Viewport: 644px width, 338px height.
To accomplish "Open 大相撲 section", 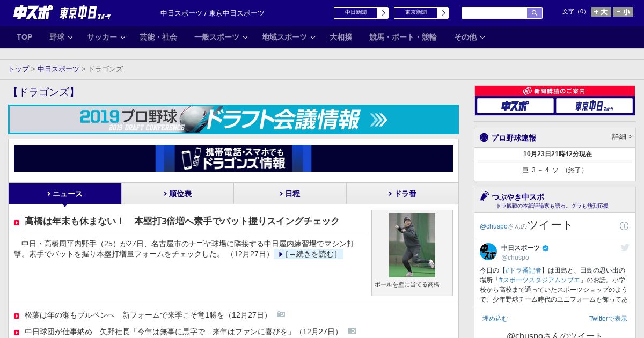I will 341,37.
